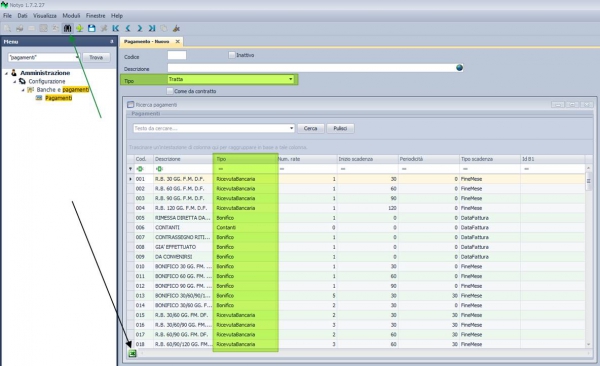Sort by the Num. rate column header
The image size is (600, 366).
(x=306, y=159)
